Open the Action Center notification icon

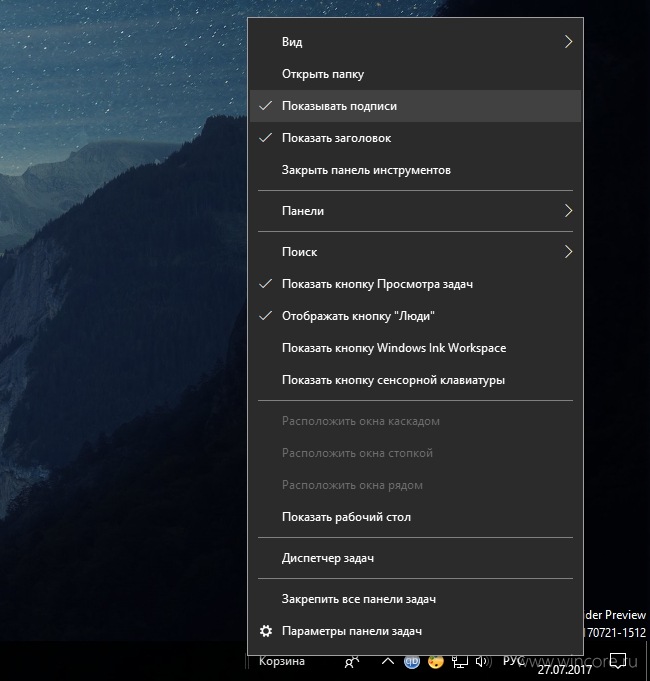point(617,660)
